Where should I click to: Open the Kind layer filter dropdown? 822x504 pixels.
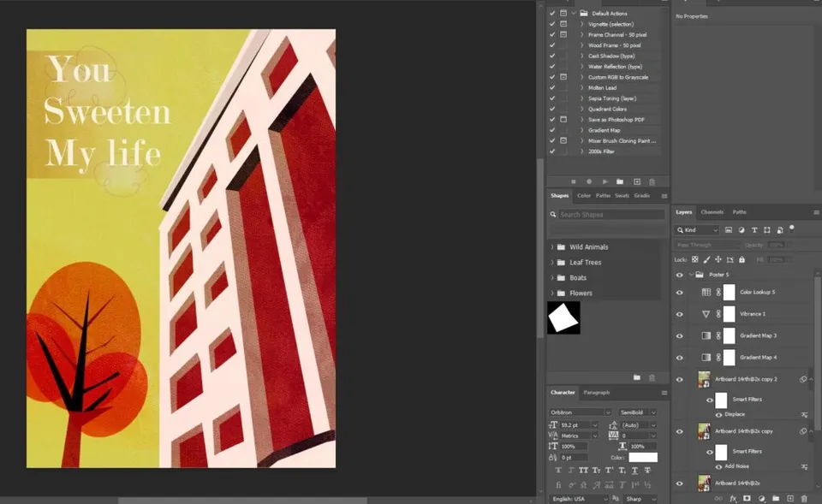pyautogui.click(x=697, y=230)
